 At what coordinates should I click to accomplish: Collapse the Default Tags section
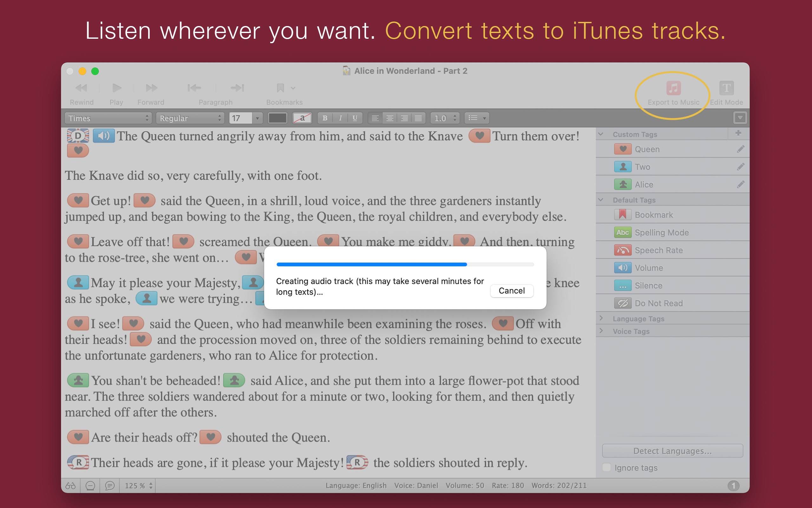tap(601, 200)
